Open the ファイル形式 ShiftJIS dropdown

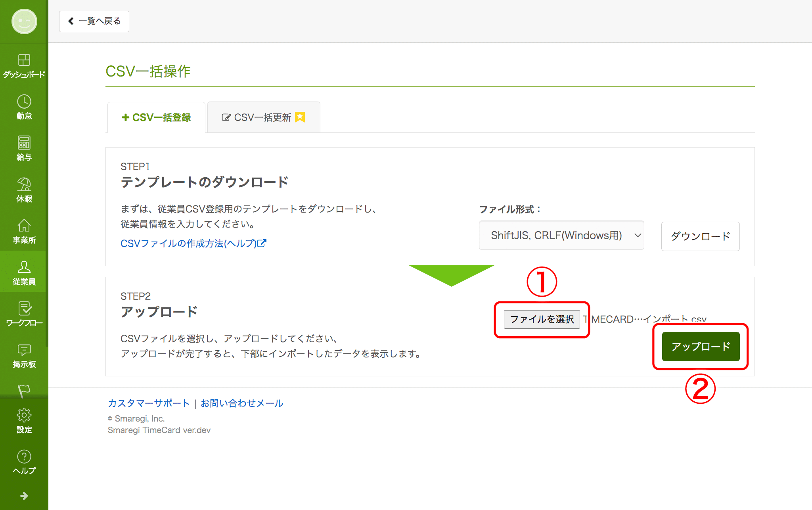pos(561,236)
